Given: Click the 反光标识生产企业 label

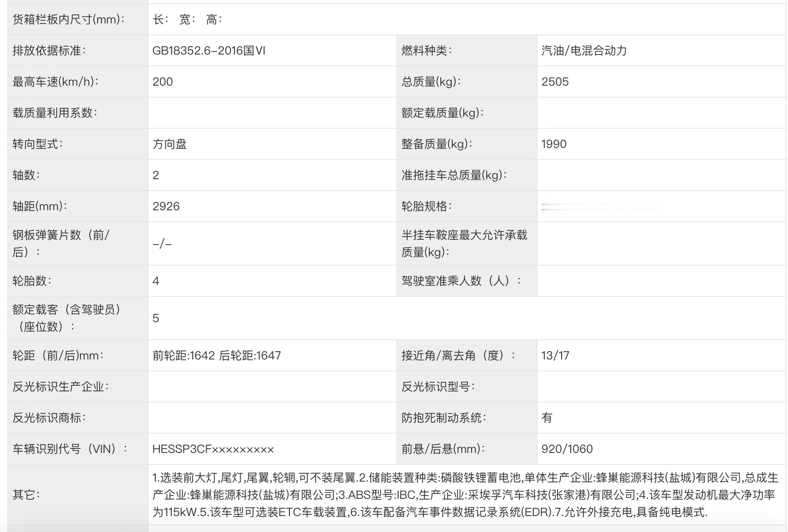Looking at the screenshot, I should [61, 387].
